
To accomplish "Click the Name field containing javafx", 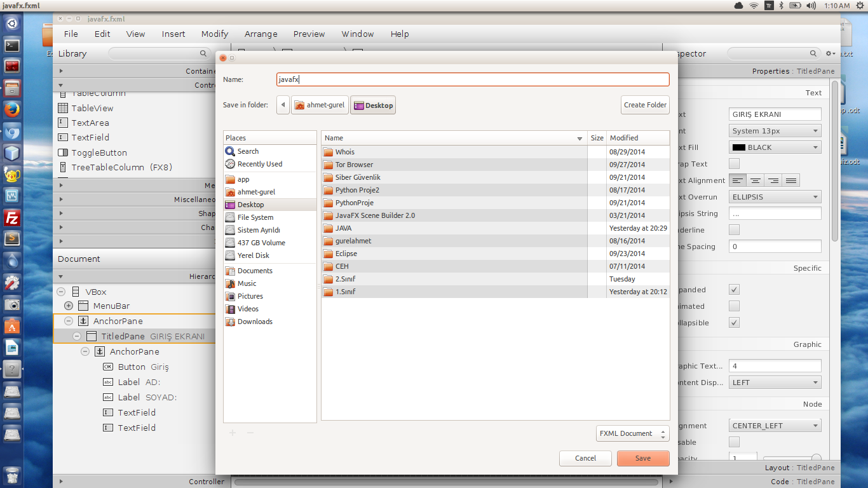I will pyautogui.click(x=473, y=79).
